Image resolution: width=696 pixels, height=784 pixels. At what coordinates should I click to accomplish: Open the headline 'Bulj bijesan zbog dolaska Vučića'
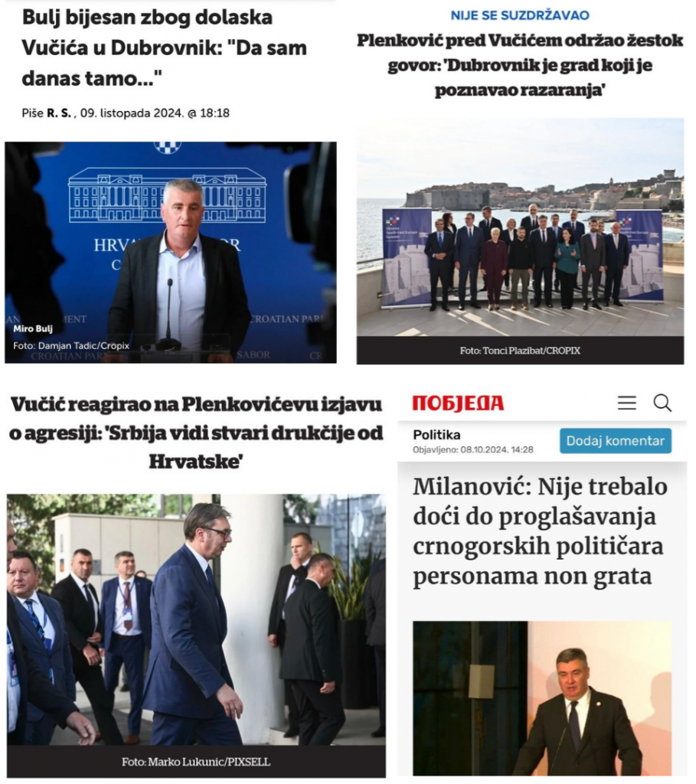[x=165, y=48]
